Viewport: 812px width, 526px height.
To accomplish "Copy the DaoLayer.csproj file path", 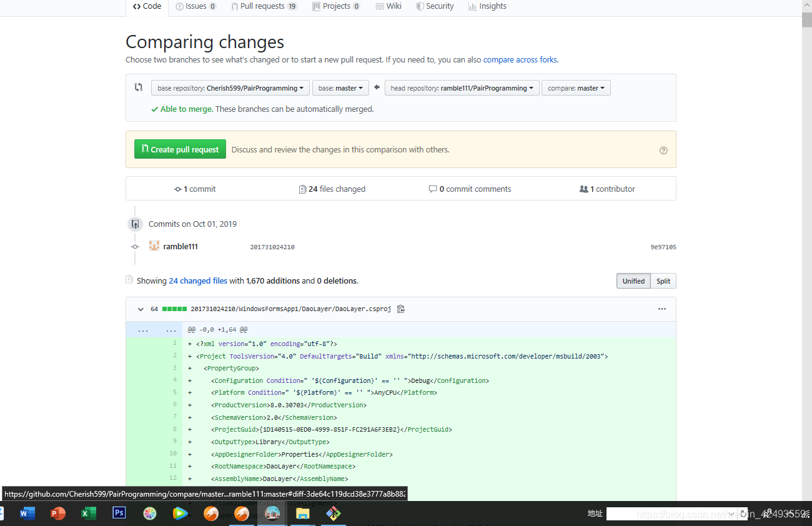I will [x=401, y=309].
